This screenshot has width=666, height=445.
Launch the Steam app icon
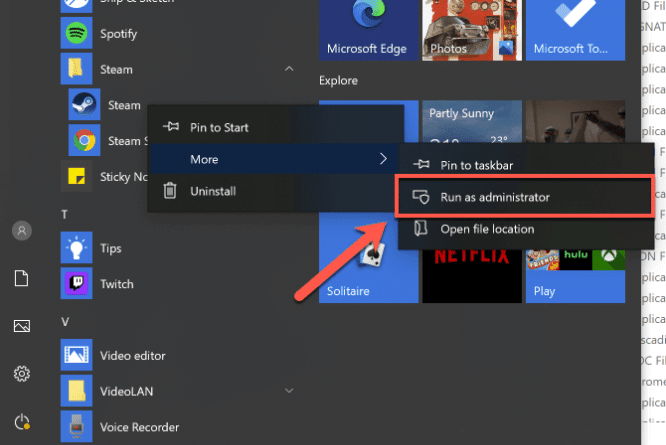[84, 104]
